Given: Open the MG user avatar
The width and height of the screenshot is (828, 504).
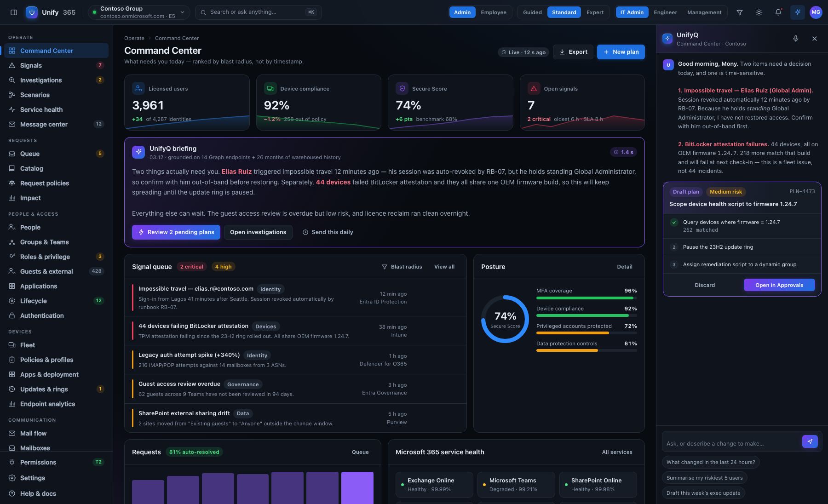Looking at the screenshot, I should click(x=816, y=12).
